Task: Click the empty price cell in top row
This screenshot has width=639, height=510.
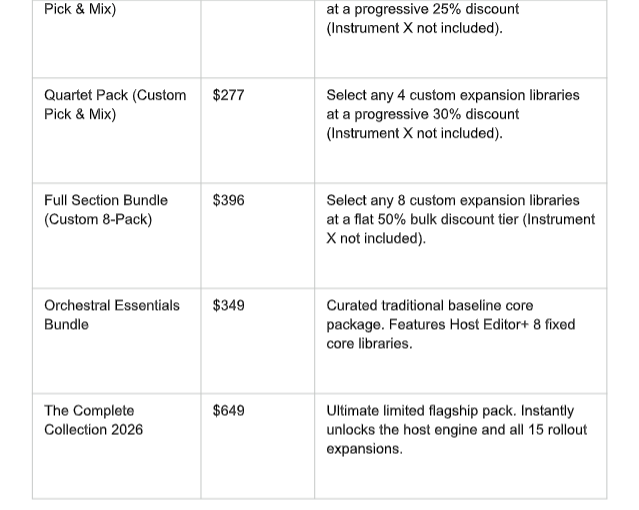Action: [x=258, y=39]
